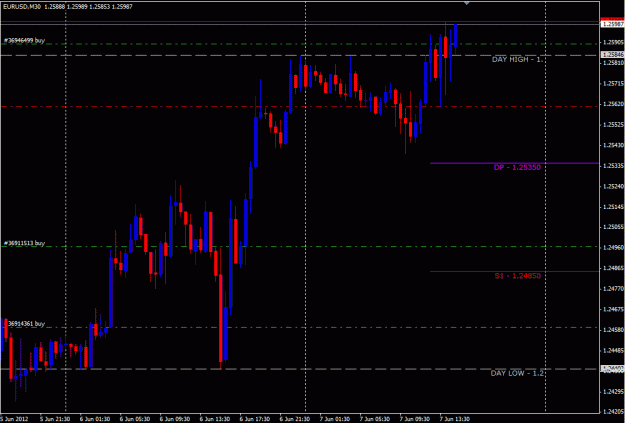The width and height of the screenshot is (625, 423).
Task: Click the '7 Jun 05:30' time axis label
Action: 374,419
